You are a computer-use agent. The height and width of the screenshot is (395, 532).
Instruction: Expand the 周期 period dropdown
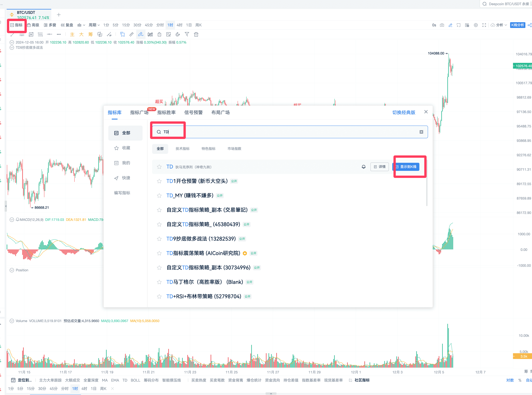click(x=94, y=25)
